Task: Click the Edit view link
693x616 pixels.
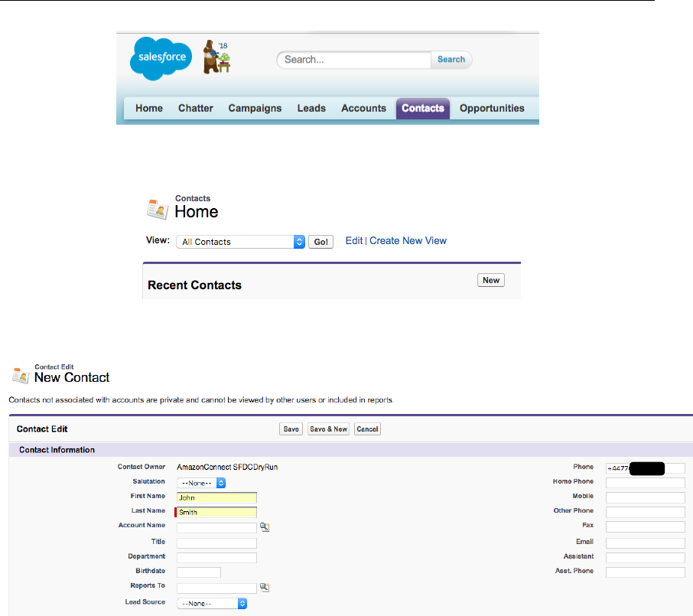Action: click(x=354, y=240)
